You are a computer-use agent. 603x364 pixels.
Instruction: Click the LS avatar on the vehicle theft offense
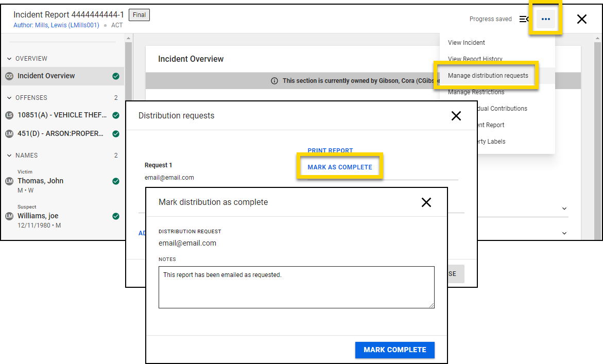click(x=10, y=115)
